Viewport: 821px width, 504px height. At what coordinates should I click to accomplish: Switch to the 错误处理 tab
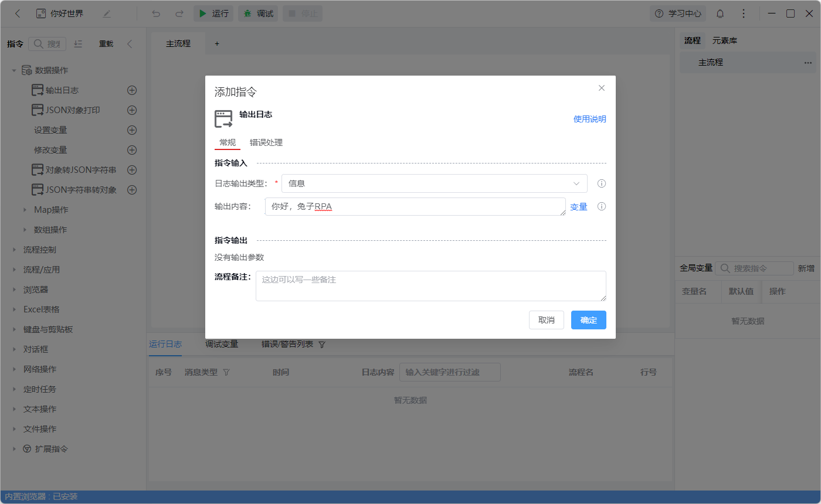pyautogui.click(x=266, y=142)
